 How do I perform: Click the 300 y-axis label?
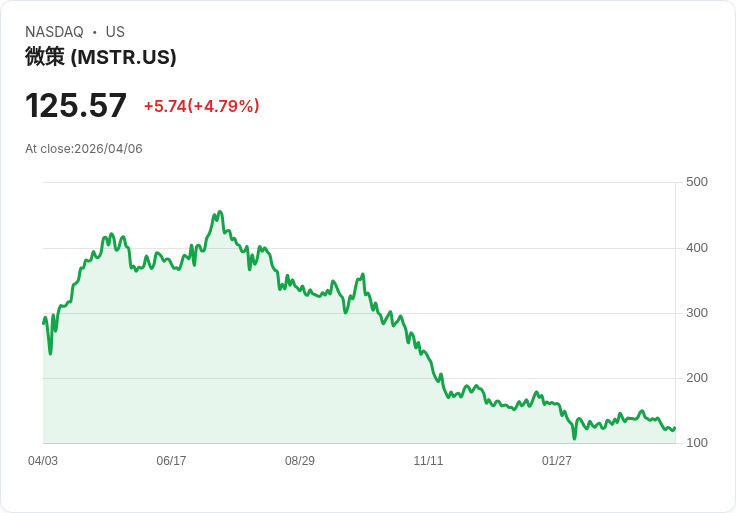click(x=697, y=313)
